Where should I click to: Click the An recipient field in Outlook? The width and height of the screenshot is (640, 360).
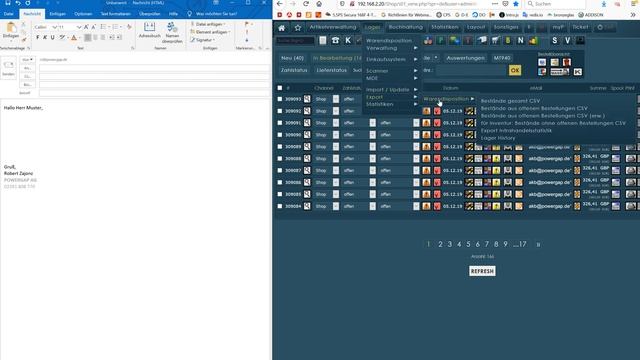[x=155, y=68]
